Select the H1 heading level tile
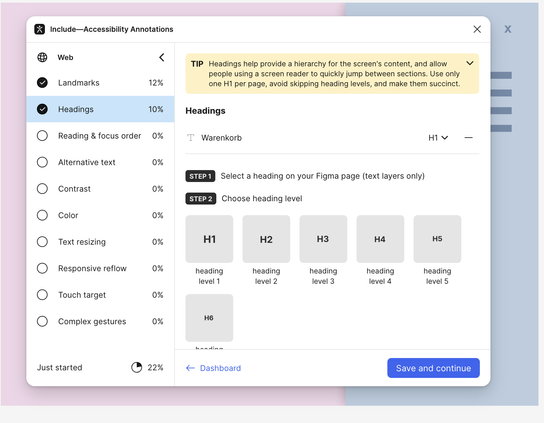The image size is (544, 423). [209, 239]
